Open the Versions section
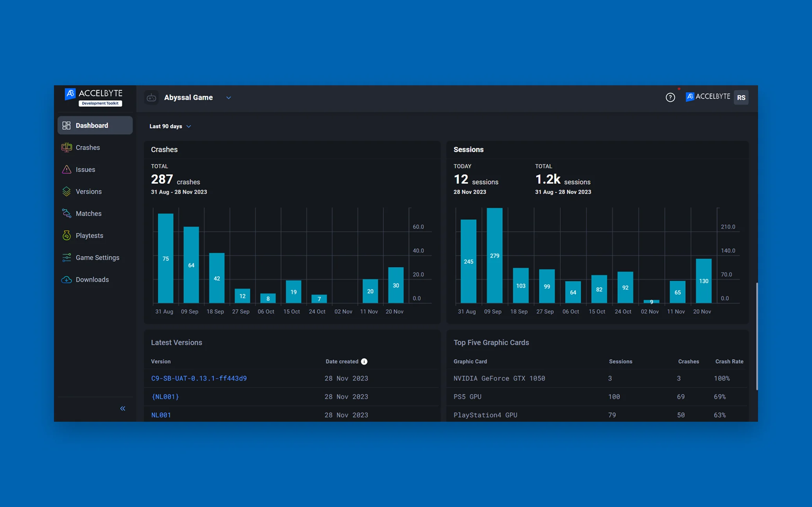This screenshot has height=507, width=812. click(x=95, y=191)
